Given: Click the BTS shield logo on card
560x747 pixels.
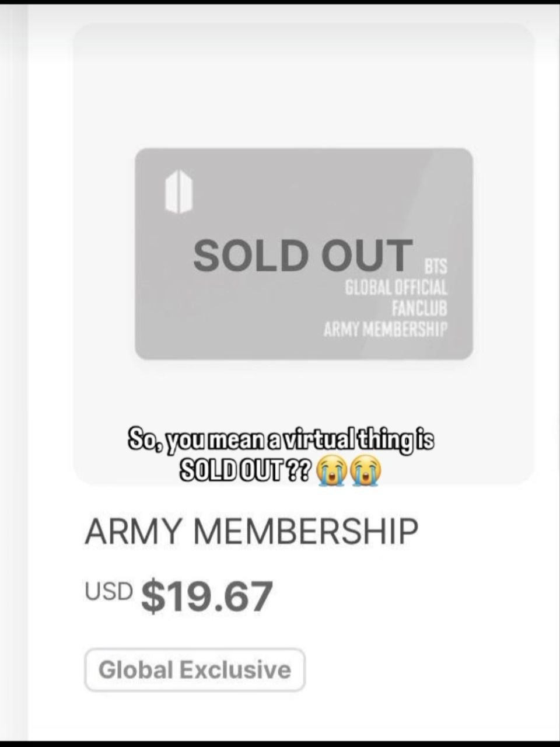Looking at the screenshot, I should point(178,192).
